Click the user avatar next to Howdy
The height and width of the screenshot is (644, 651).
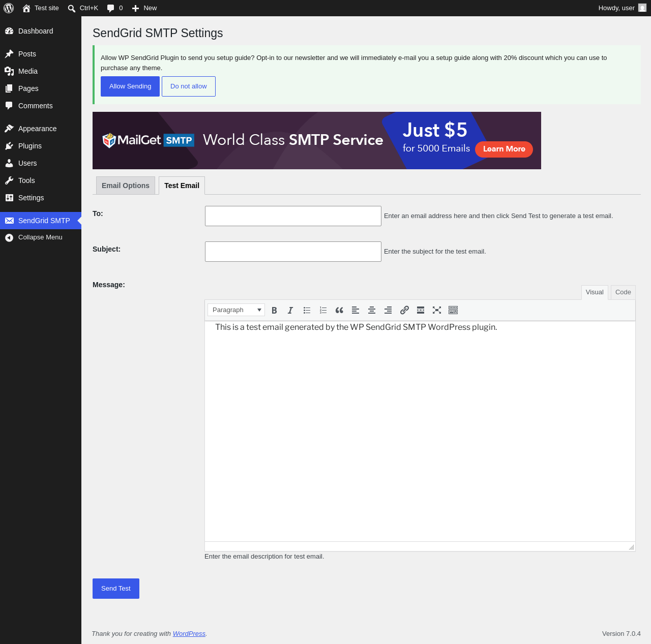tap(642, 8)
